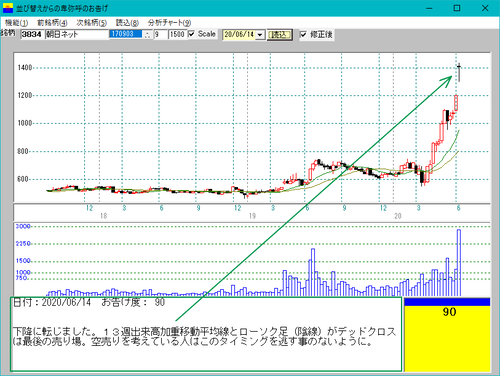Click the highlighted 170903 date field
Viewport: 500px width, 376px height.
pyautogui.click(x=126, y=34)
